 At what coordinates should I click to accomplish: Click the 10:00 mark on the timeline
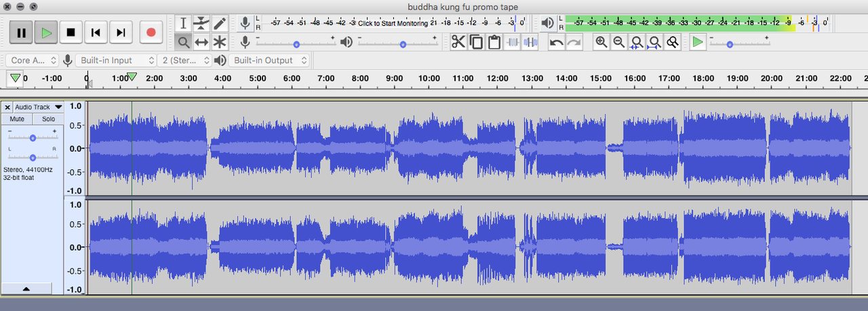pyautogui.click(x=429, y=79)
